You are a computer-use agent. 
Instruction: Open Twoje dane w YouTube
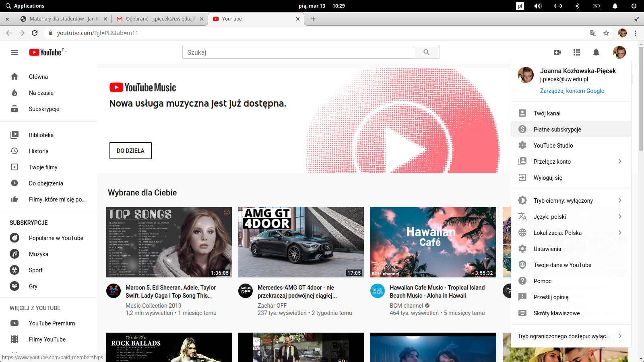(x=571, y=265)
